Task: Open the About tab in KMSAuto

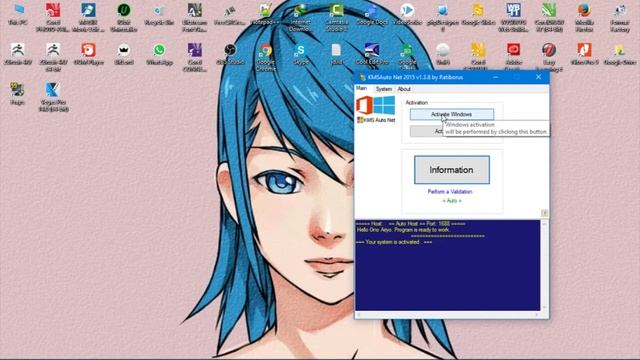Action: (x=404, y=89)
